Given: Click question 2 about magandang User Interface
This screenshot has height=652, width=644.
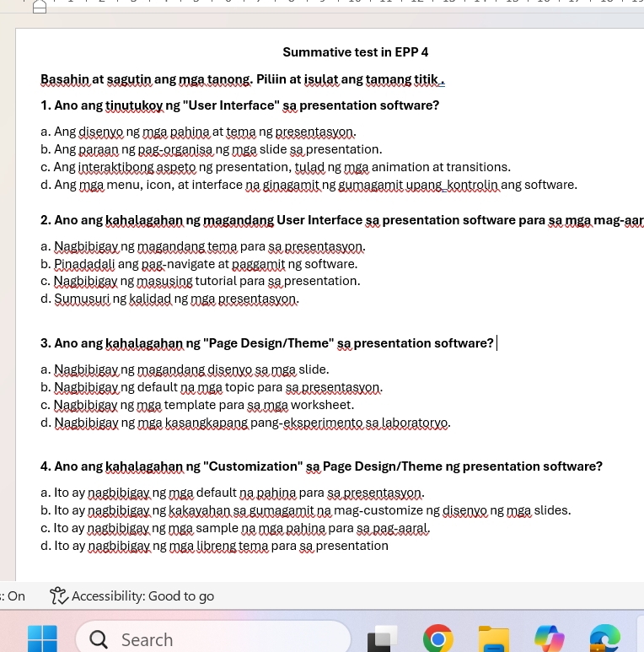Looking at the screenshot, I should click(342, 220).
